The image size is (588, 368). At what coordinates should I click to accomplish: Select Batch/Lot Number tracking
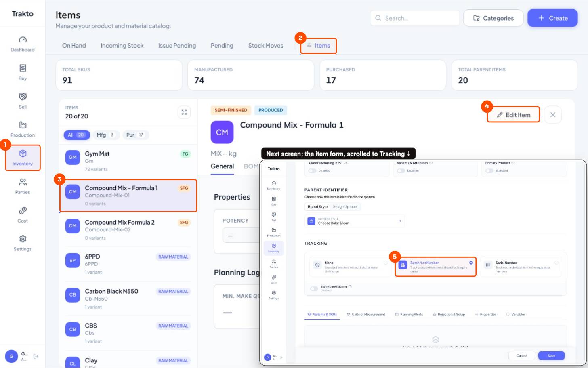coord(436,267)
